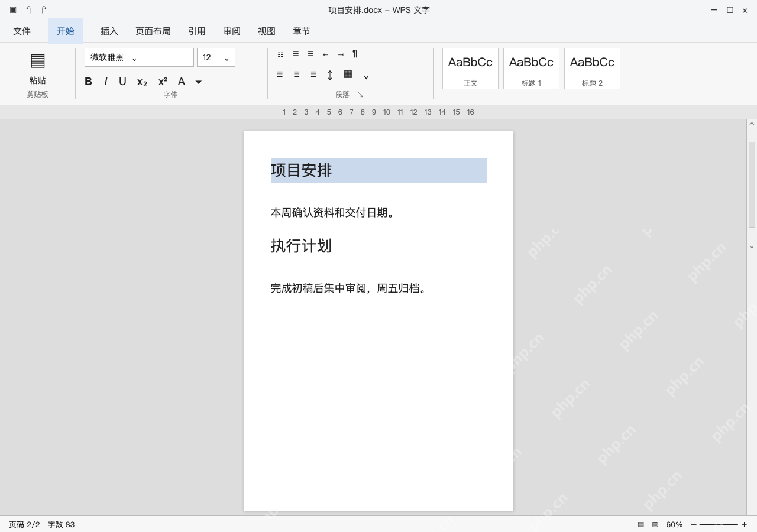Zoom in using the plus icon
Viewport: 757px width, 532px height.
(x=744, y=524)
